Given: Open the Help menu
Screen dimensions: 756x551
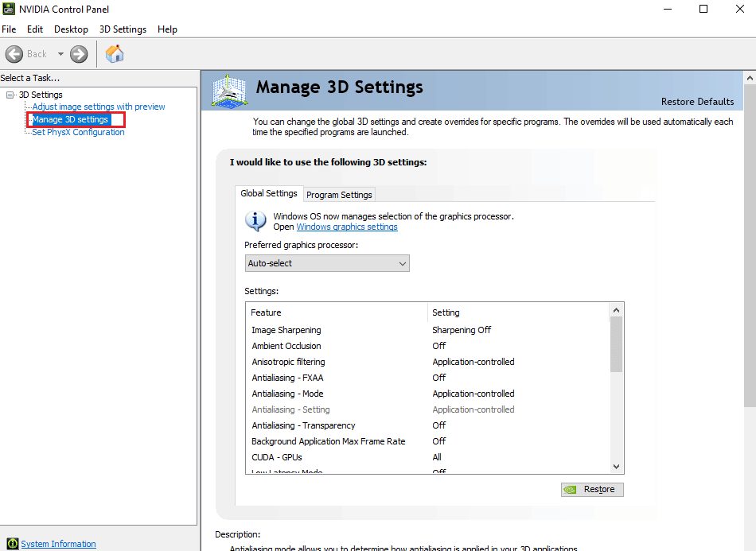Looking at the screenshot, I should (167, 29).
